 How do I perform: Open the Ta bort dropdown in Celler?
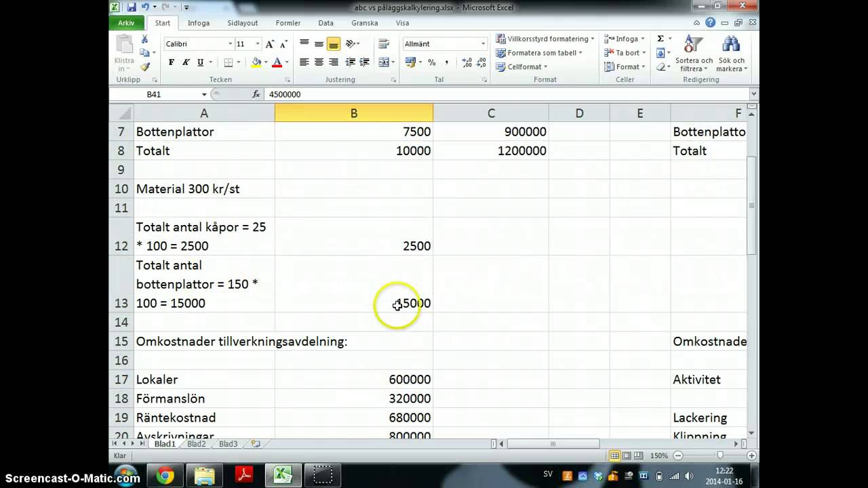625,53
